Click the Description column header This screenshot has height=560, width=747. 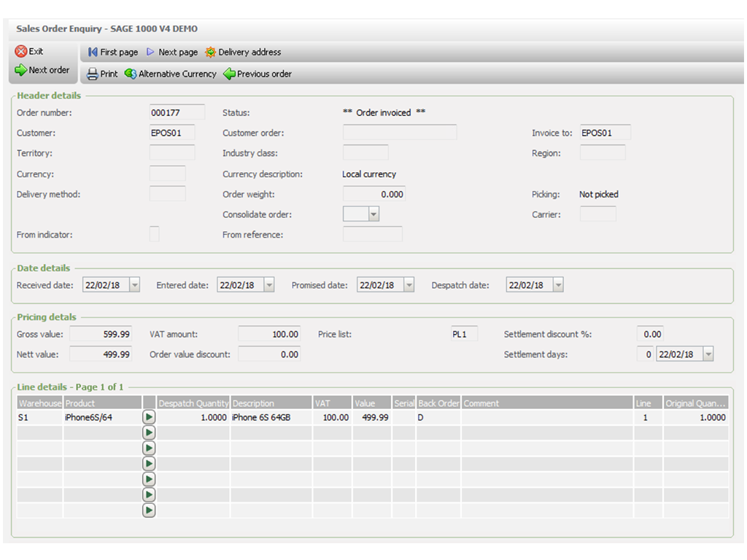[x=271, y=402]
